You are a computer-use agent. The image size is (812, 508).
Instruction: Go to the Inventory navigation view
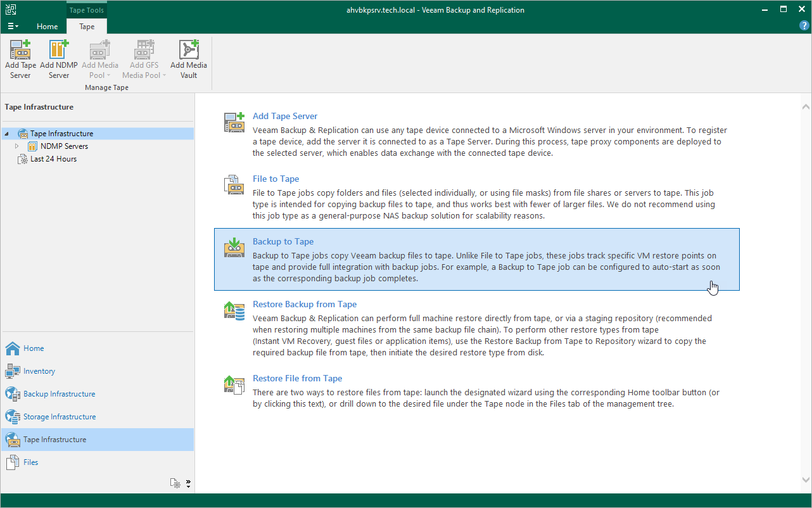(x=97, y=371)
